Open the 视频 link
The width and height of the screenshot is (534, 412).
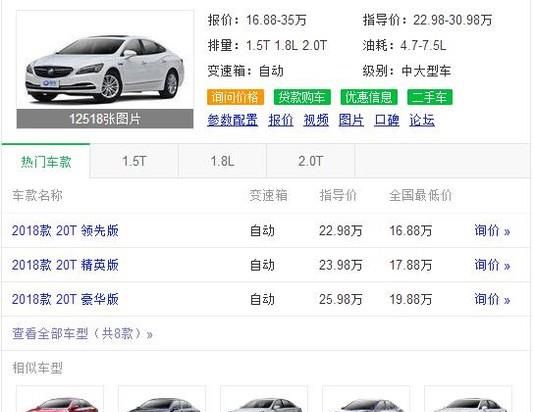[x=316, y=120]
